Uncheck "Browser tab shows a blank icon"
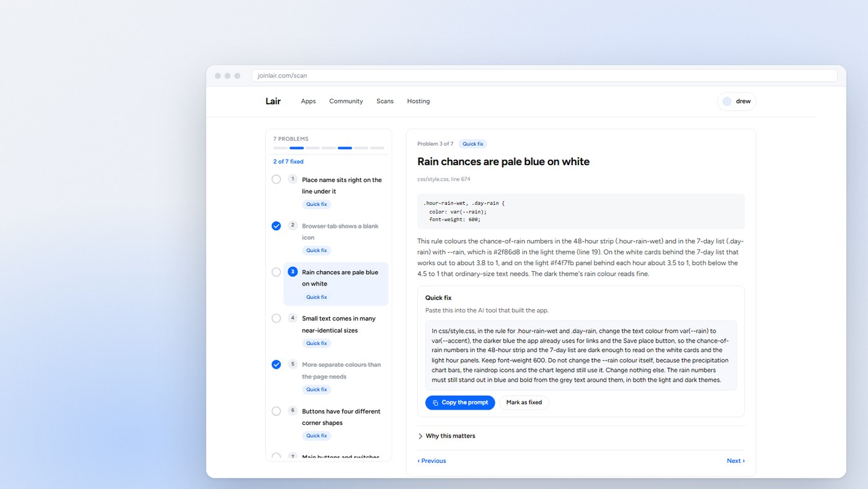The height and width of the screenshot is (489, 868). (x=277, y=226)
